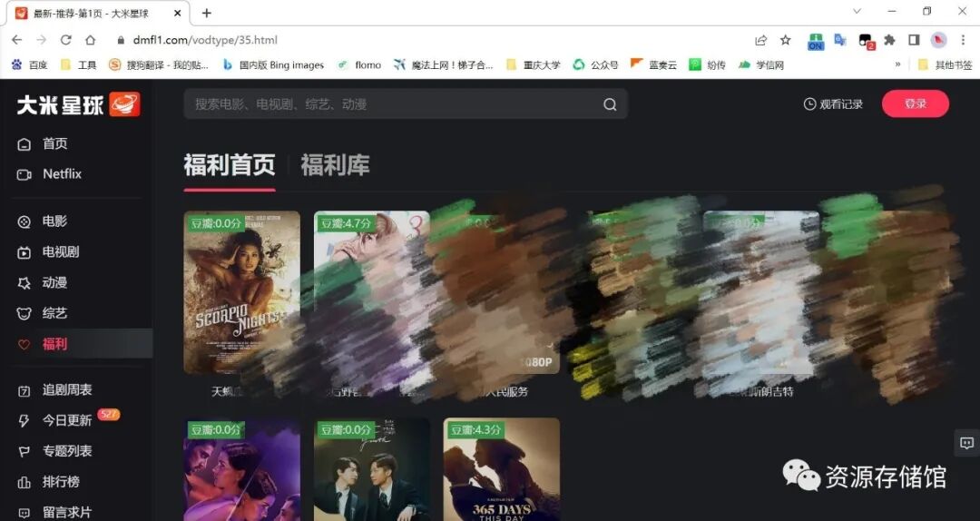Click the share page icon in address bar
Image resolution: width=980 pixels, height=521 pixels.
(760, 40)
